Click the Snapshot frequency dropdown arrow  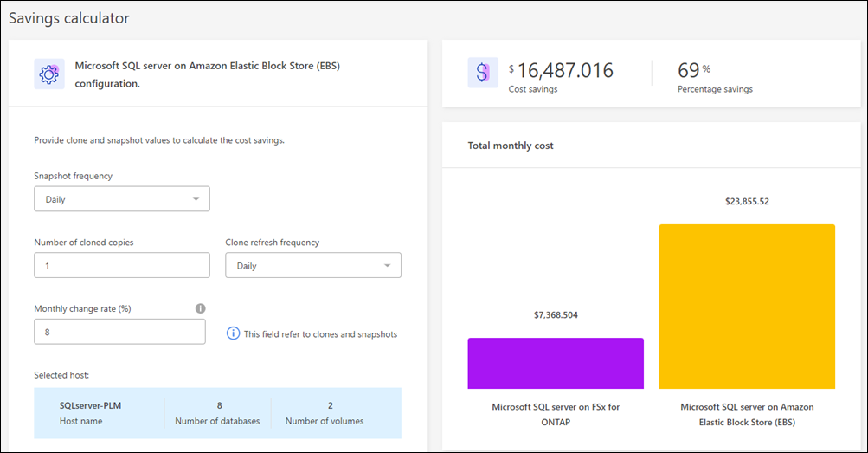coord(196,199)
